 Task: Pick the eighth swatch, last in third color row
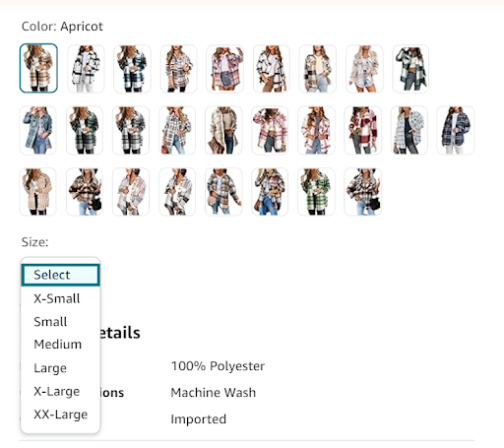coord(363,192)
